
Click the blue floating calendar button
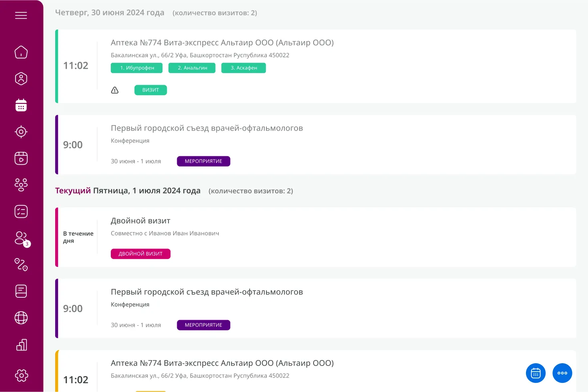[536, 373]
